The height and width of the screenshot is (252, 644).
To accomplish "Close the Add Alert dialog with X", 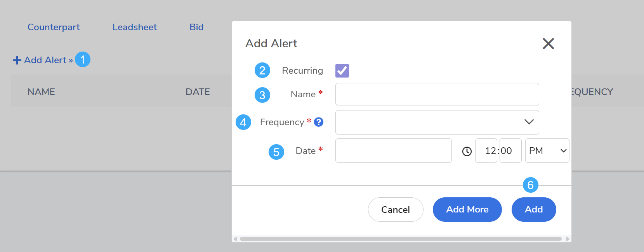I will 548,43.
